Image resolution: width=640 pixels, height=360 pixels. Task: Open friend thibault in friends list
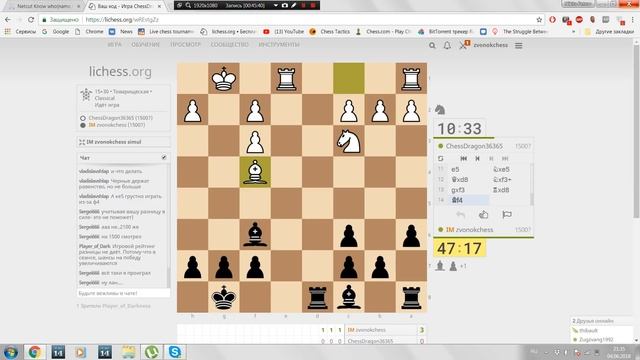[589, 330]
